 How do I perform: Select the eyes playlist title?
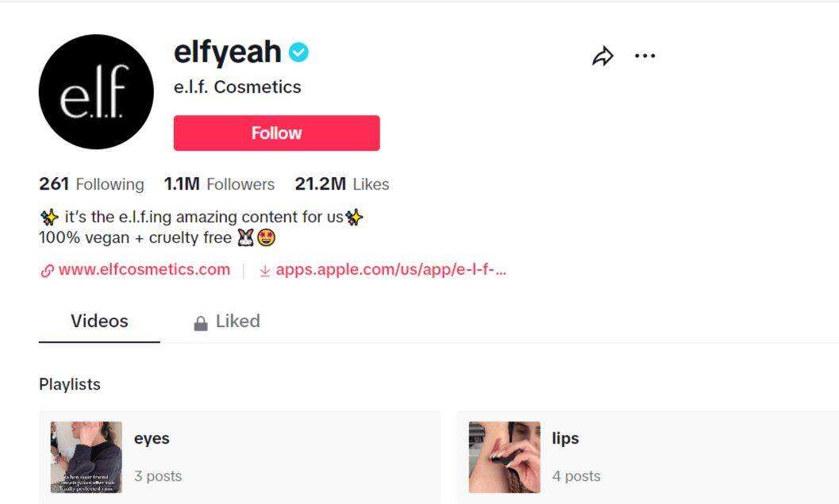coord(152,438)
